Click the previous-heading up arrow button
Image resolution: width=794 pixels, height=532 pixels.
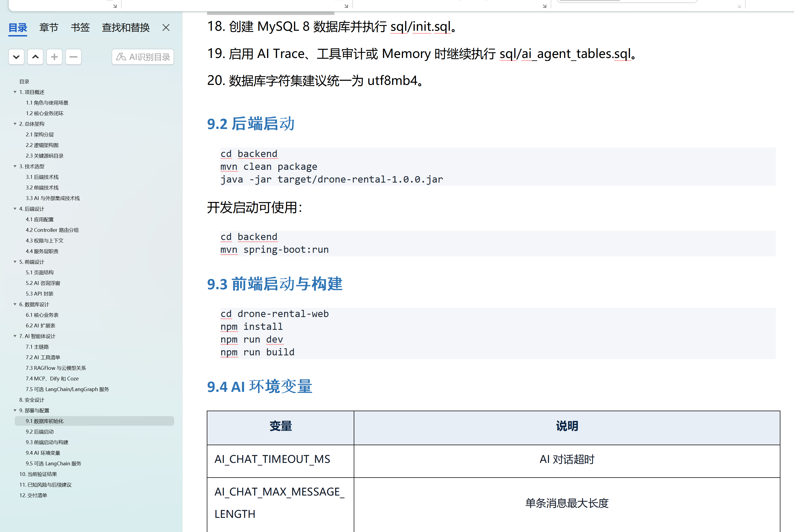click(x=35, y=57)
